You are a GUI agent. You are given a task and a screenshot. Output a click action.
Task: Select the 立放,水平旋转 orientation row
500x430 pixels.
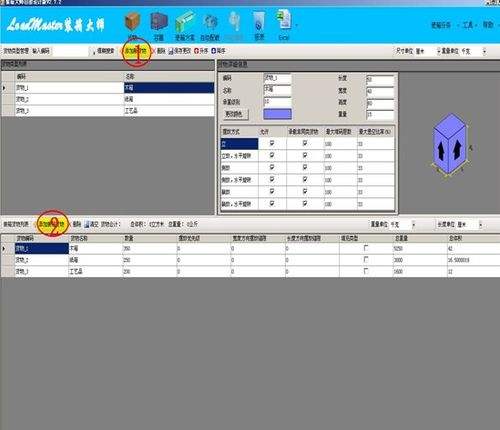tap(239, 156)
